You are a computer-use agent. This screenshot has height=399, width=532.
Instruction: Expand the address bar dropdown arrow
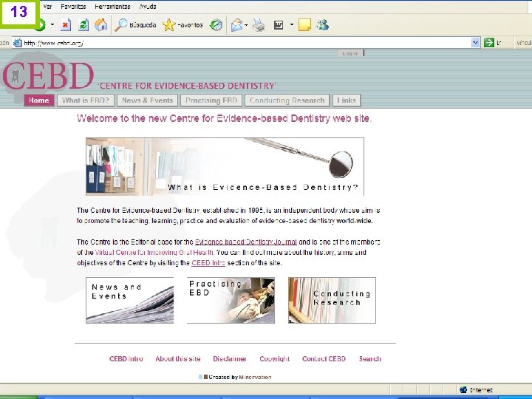tap(475, 42)
